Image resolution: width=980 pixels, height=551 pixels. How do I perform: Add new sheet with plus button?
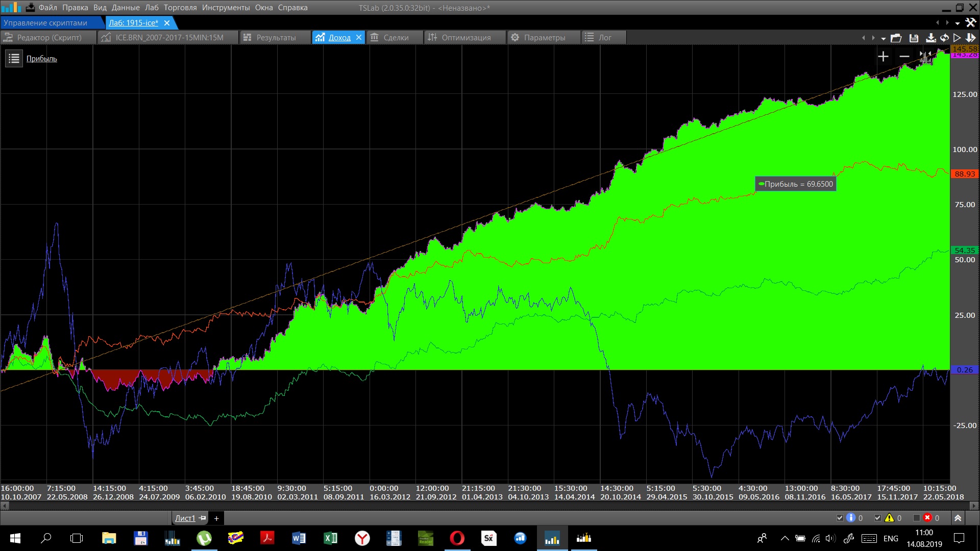(216, 518)
